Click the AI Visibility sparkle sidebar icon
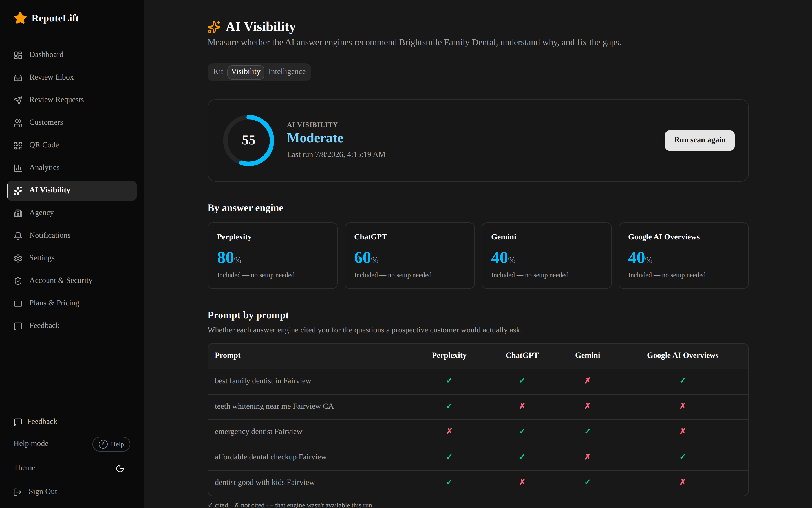The width and height of the screenshot is (812, 508). [18, 190]
